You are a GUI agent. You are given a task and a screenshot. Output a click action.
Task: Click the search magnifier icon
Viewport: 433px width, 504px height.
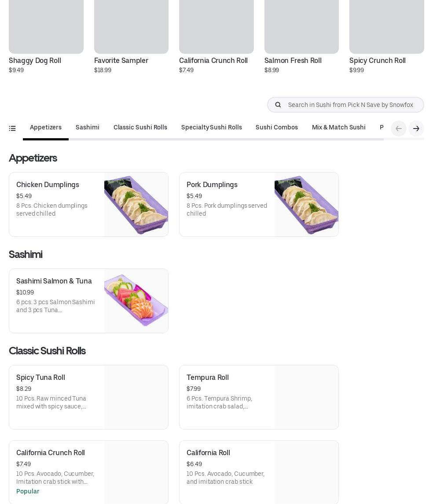(278, 105)
